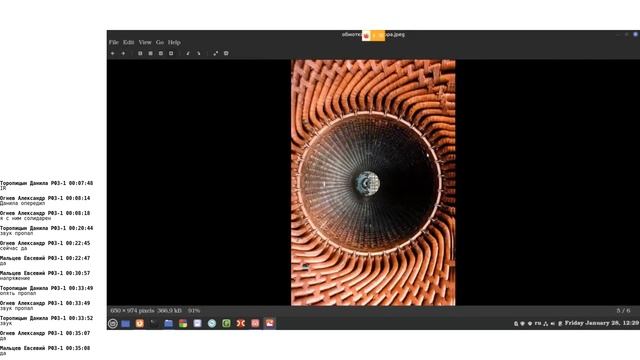
Task: Click the zoom in toolbar icon
Action: tap(140, 53)
